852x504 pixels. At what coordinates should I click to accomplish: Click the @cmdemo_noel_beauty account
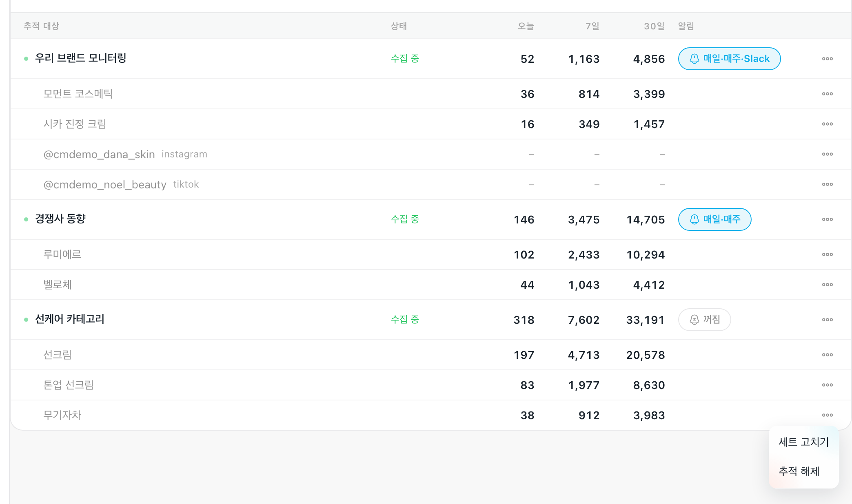click(105, 185)
